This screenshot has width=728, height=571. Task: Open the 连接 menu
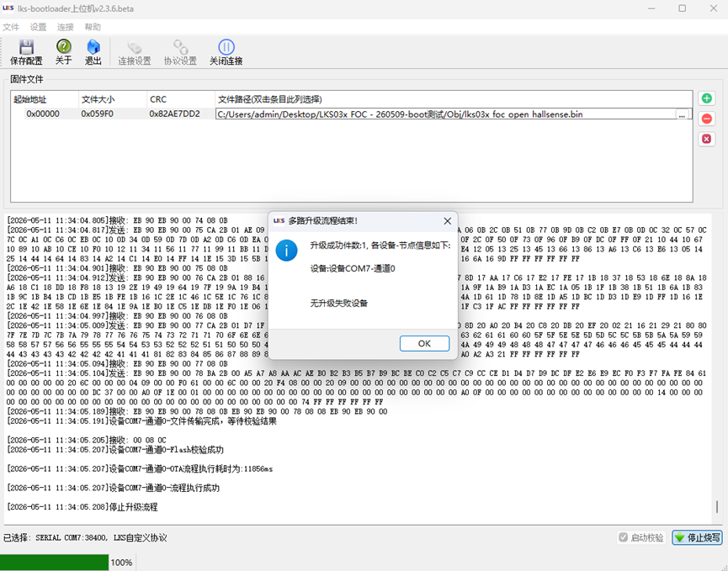click(x=66, y=27)
